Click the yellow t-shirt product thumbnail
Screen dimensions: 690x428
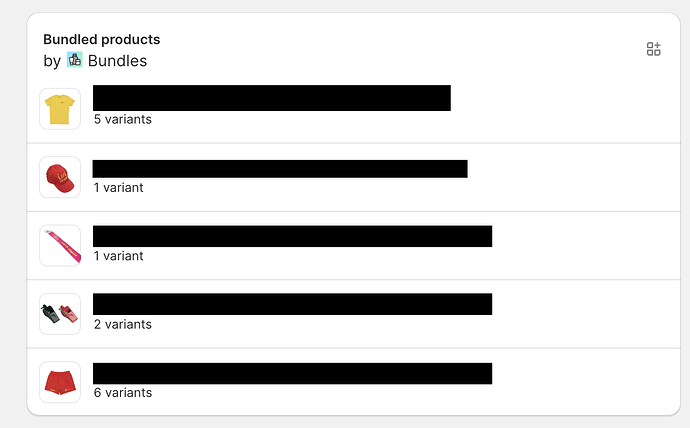tap(60, 109)
